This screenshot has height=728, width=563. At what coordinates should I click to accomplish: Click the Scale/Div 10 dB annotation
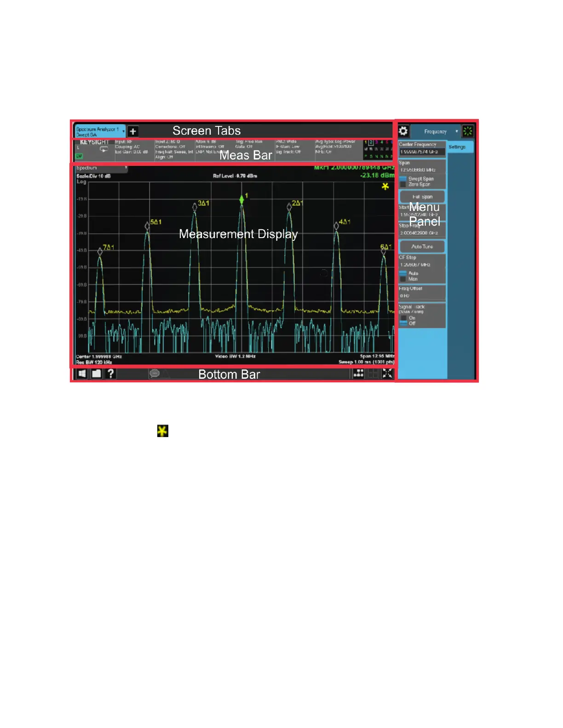(93, 176)
